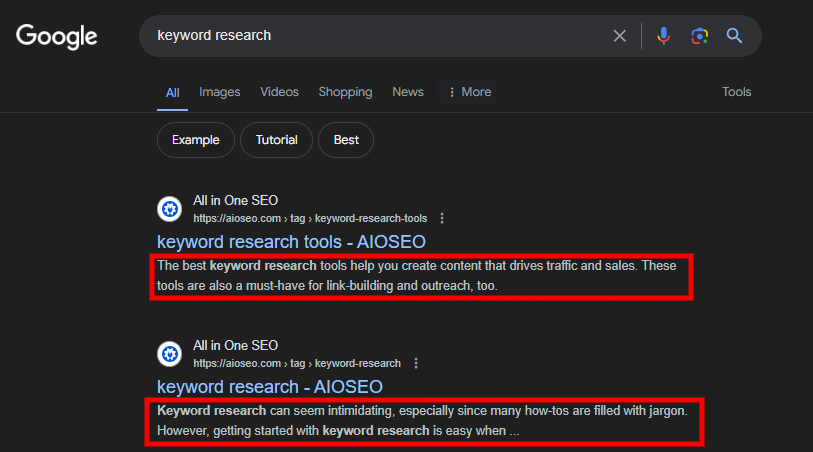Image resolution: width=813 pixels, height=452 pixels.
Task: Open the News tab
Action: point(408,92)
